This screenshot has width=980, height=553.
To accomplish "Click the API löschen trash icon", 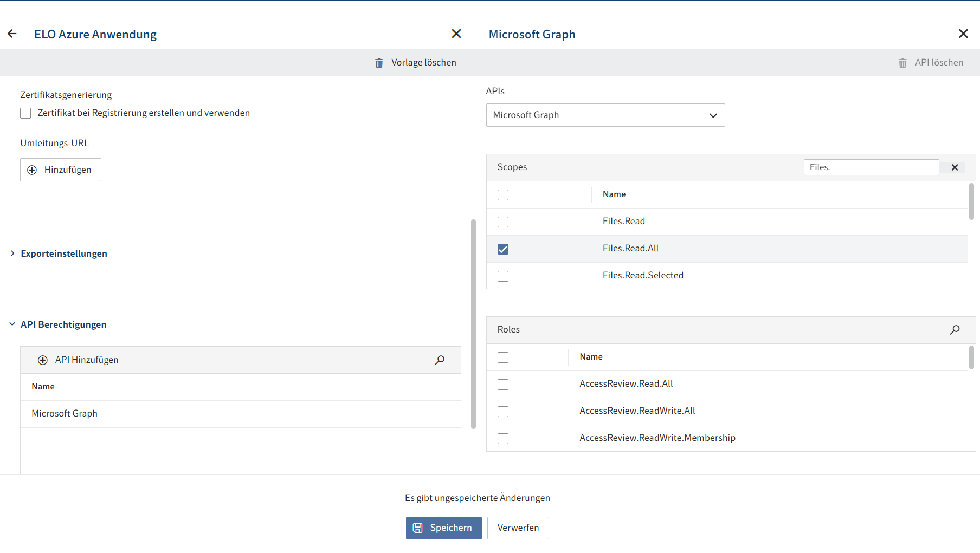I will pos(902,63).
